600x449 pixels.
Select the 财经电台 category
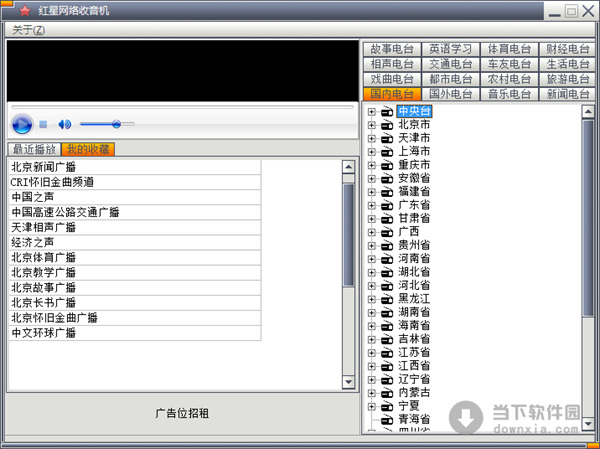tap(567, 49)
